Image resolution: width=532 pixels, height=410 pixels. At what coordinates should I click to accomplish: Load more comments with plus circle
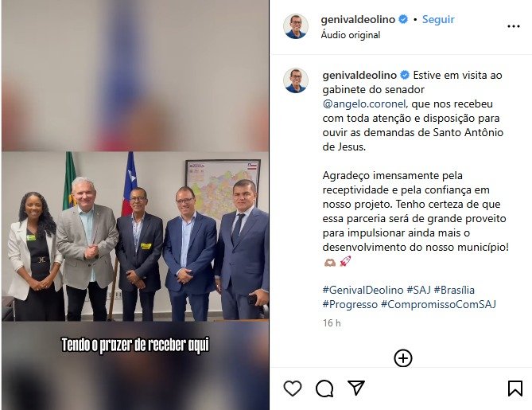403,358
